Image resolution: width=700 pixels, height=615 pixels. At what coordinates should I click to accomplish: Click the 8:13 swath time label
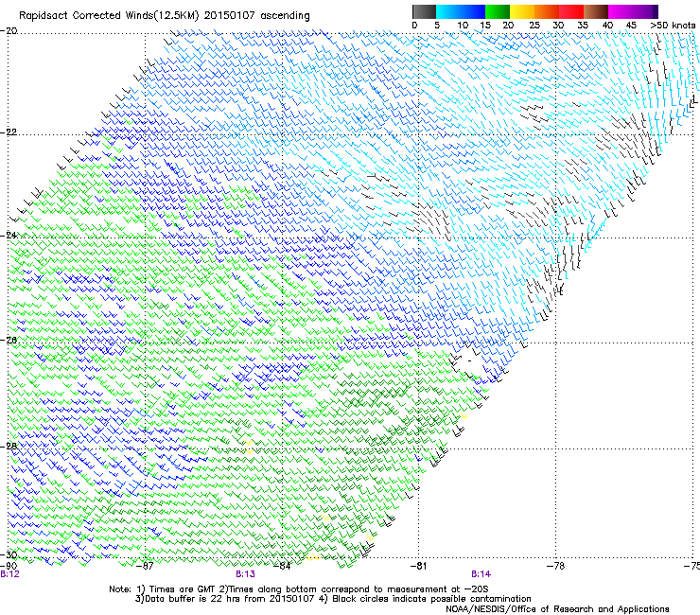click(x=246, y=574)
